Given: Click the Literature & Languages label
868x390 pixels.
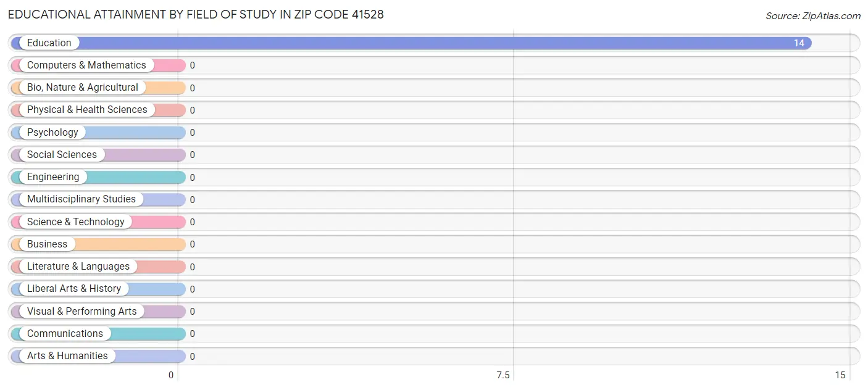Looking at the screenshot, I should (78, 267).
